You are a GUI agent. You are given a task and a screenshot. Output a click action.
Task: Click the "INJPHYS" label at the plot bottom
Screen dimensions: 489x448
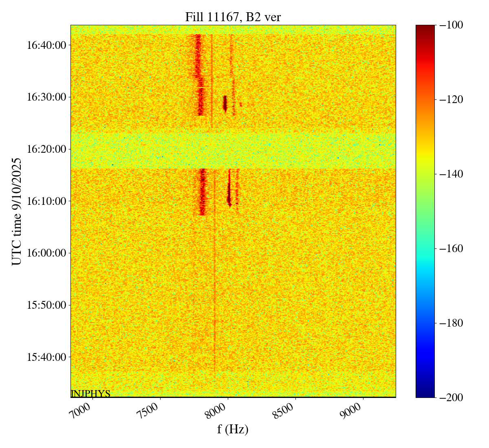coord(90,394)
